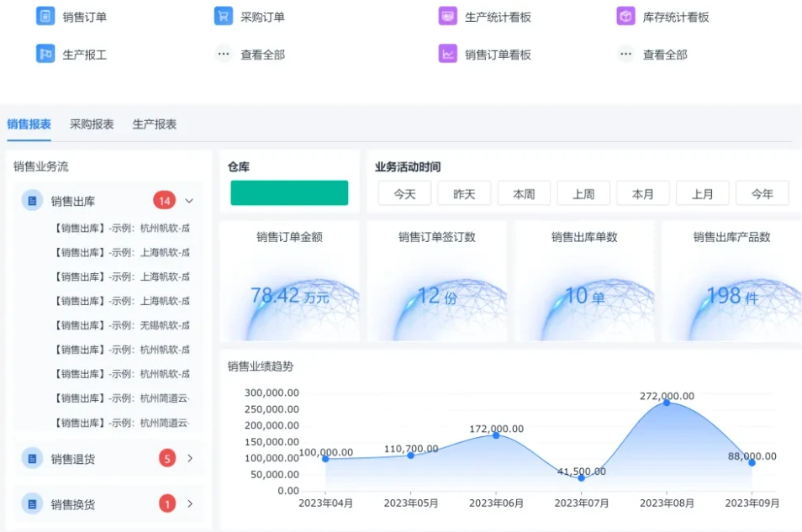Open 无锡帆软 销售出库 list entry
This screenshot has height=532, width=802.
click(122, 325)
